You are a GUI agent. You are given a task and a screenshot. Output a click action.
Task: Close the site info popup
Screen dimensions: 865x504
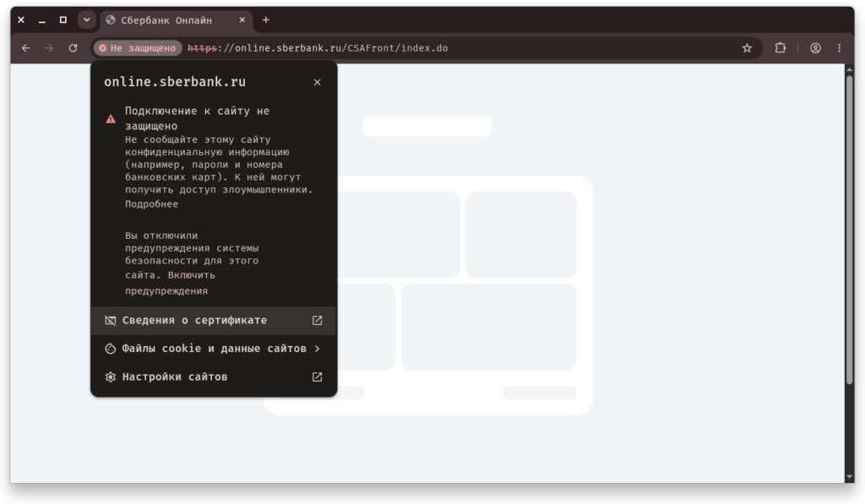(318, 82)
